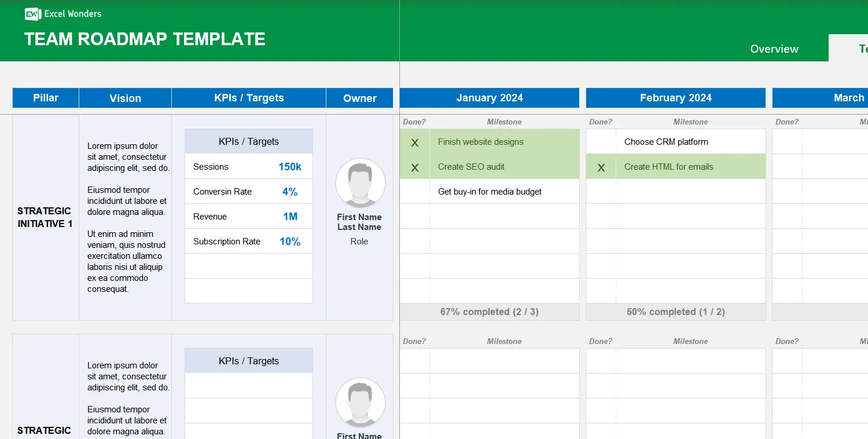The height and width of the screenshot is (439, 868).
Task: Click the avatar placeholder for Strategic Initiative 1 owner
Action: pos(360,183)
